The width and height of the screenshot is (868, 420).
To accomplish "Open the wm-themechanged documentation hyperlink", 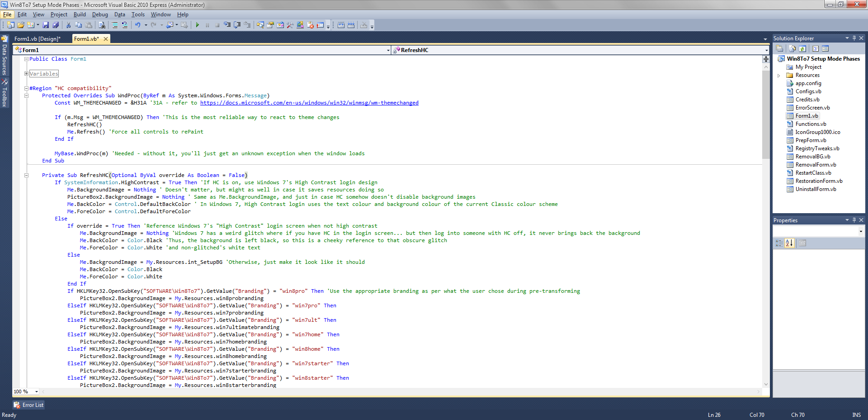I will click(x=310, y=103).
